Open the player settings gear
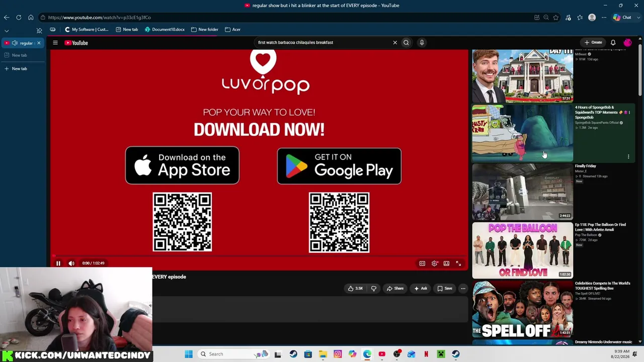644x362 pixels. pos(434,263)
